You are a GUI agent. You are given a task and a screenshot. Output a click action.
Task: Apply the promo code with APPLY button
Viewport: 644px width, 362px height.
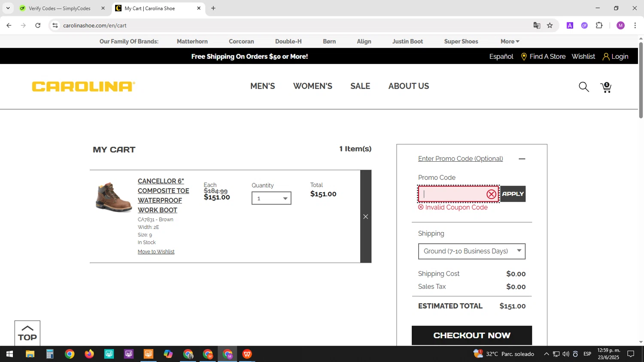pos(513,194)
